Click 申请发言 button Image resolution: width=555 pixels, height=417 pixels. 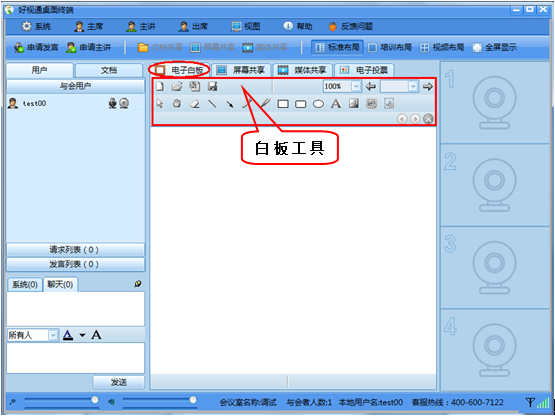36,47
